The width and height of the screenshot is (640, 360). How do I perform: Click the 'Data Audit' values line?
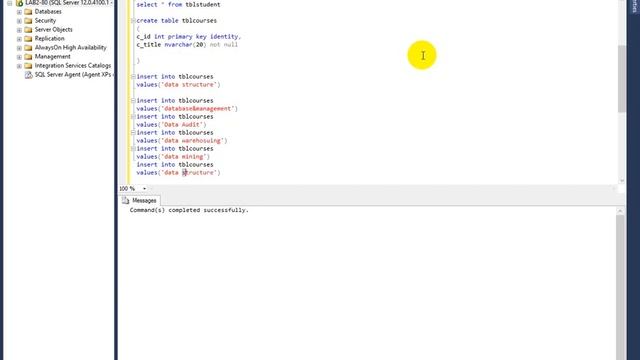(x=171, y=124)
